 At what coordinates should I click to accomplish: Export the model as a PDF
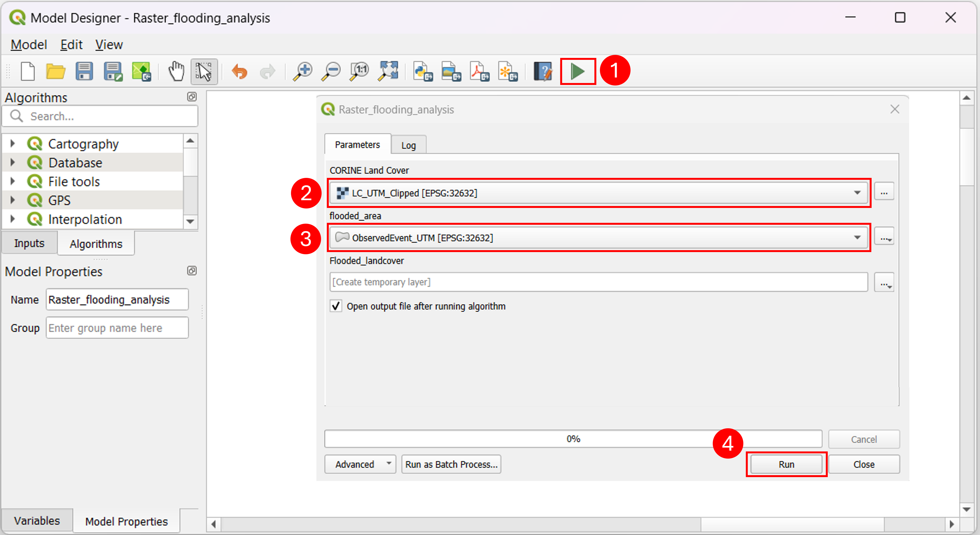coord(479,71)
